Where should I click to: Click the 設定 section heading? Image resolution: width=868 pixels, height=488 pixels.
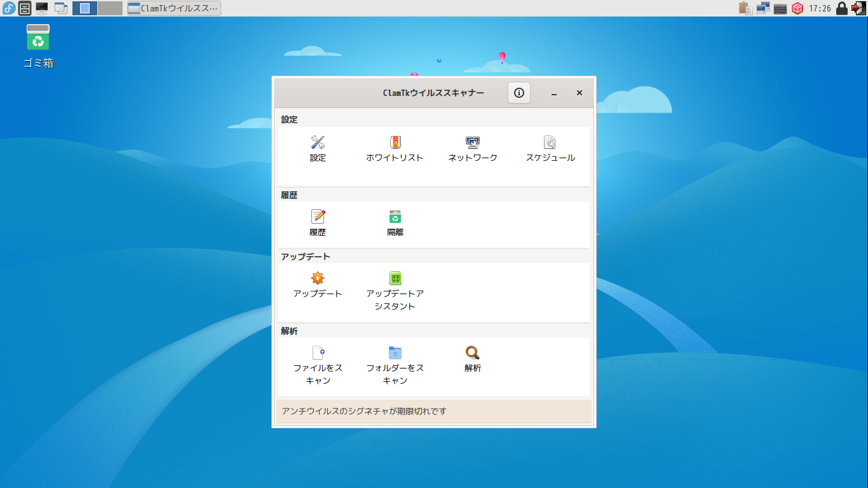tap(289, 119)
